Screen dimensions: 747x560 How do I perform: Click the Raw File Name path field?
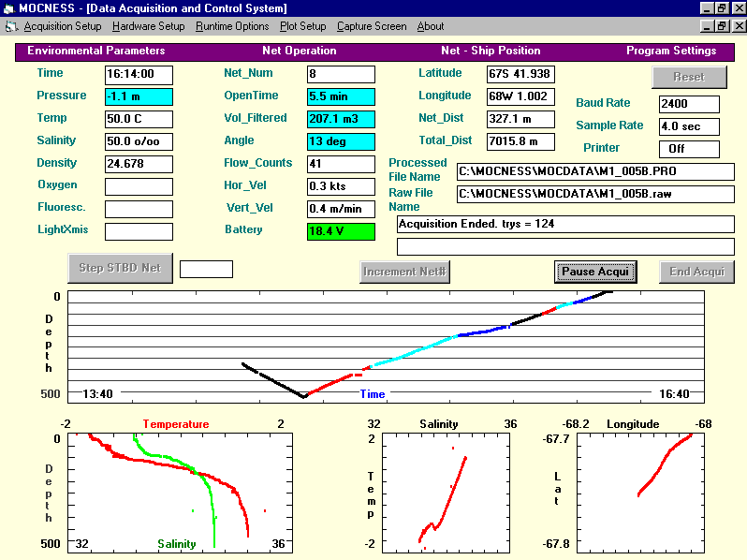[x=595, y=194]
